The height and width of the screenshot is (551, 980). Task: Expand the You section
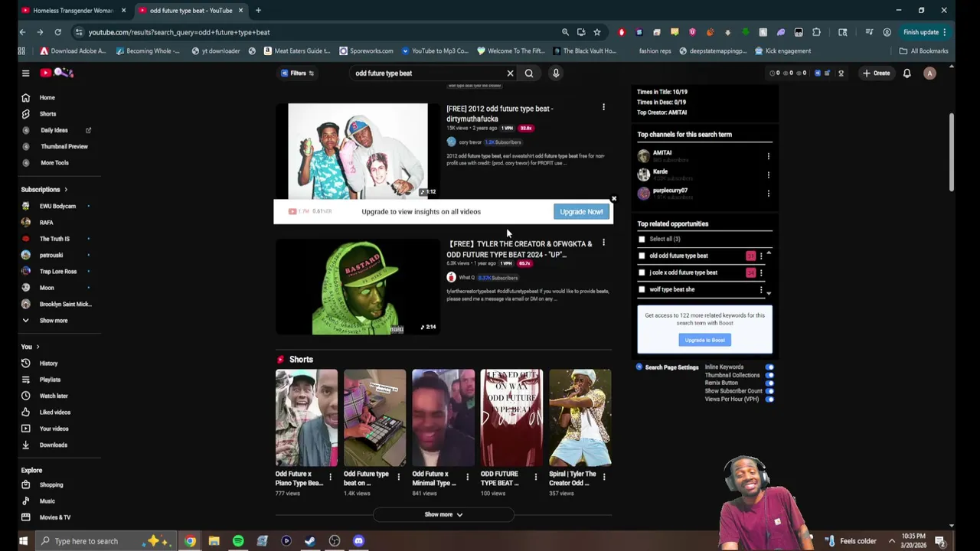click(30, 347)
